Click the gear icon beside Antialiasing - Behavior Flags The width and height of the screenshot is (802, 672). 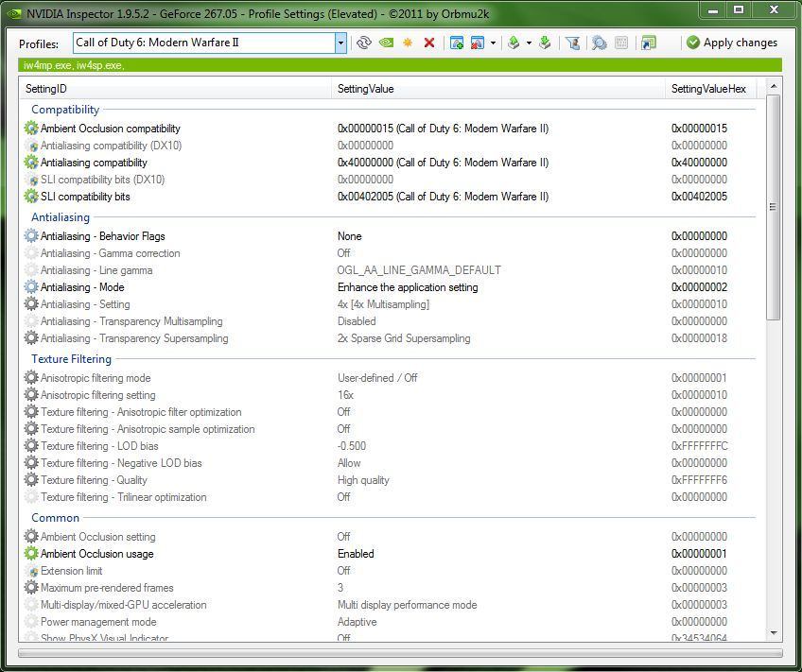coord(31,236)
